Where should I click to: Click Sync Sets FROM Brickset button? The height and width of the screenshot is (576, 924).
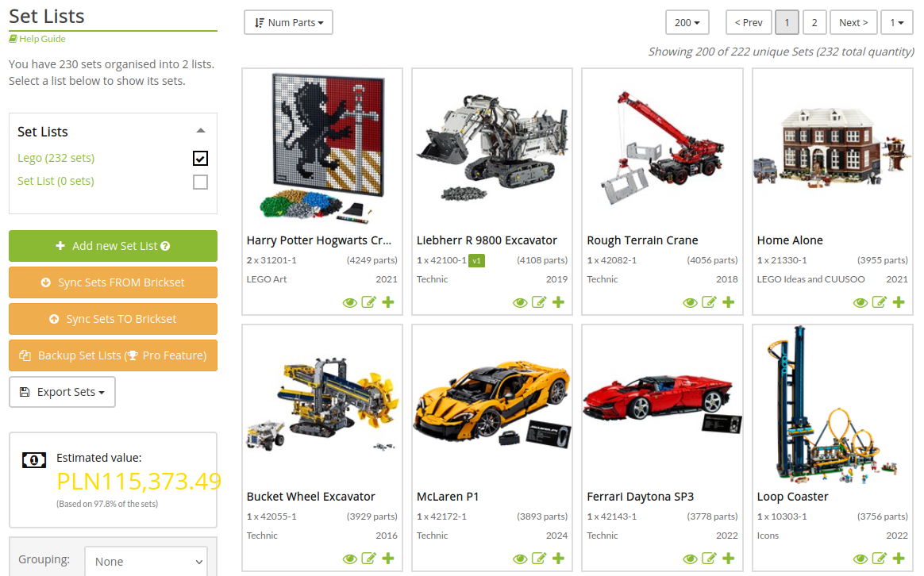tap(114, 282)
